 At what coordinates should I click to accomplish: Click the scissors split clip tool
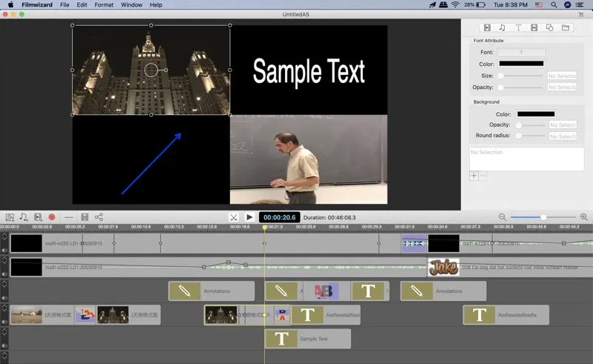(233, 217)
